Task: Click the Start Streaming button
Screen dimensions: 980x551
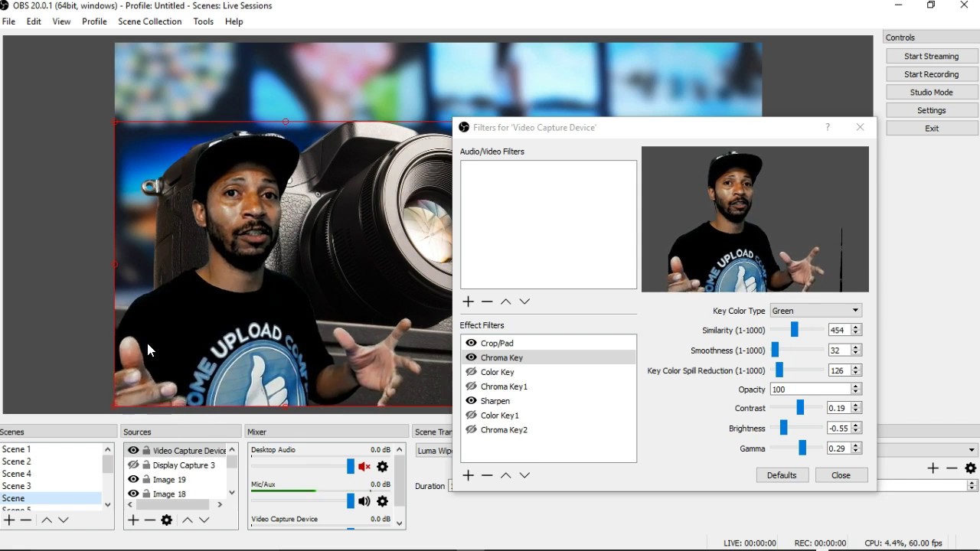Action: pyautogui.click(x=931, y=56)
